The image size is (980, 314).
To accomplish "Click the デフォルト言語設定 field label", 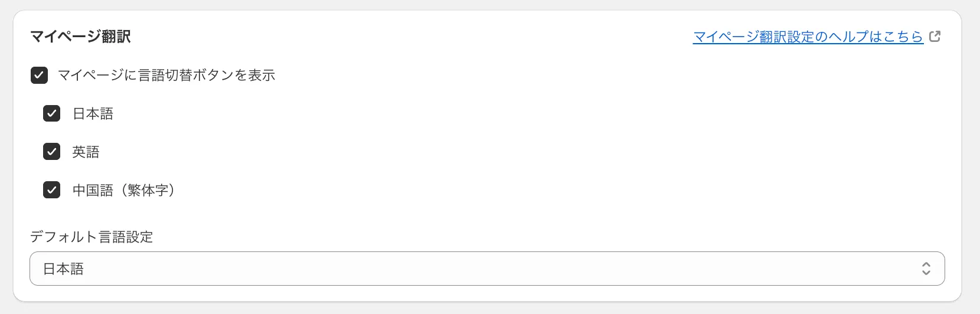I will 92,237.
